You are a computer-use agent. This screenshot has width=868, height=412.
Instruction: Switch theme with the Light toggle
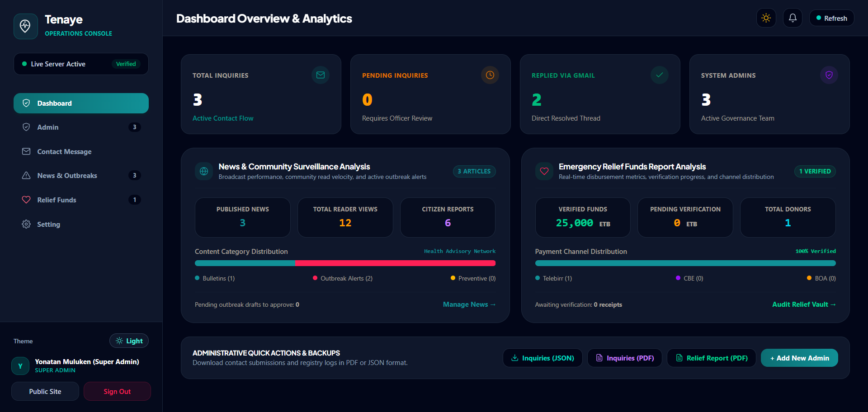(x=129, y=341)
